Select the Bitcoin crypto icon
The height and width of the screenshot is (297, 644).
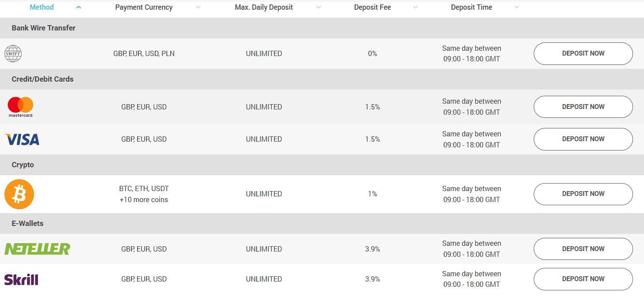[19, 194]
